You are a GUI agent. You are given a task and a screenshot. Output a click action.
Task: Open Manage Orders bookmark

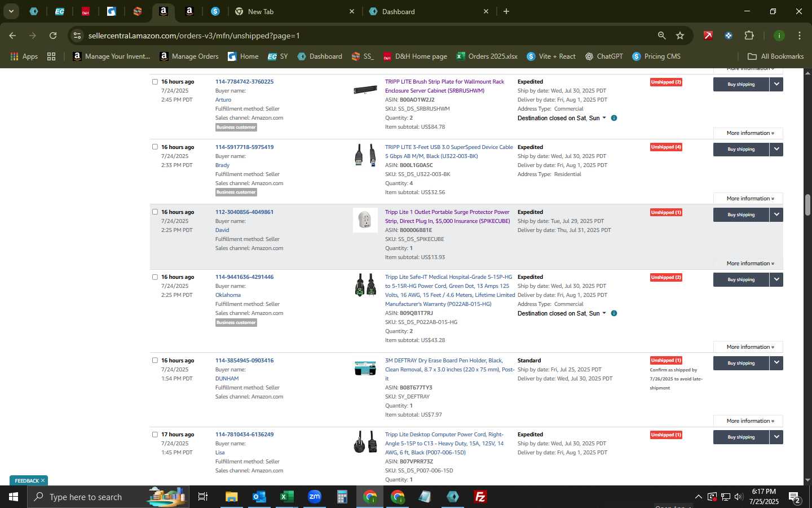tap(189, 56)
